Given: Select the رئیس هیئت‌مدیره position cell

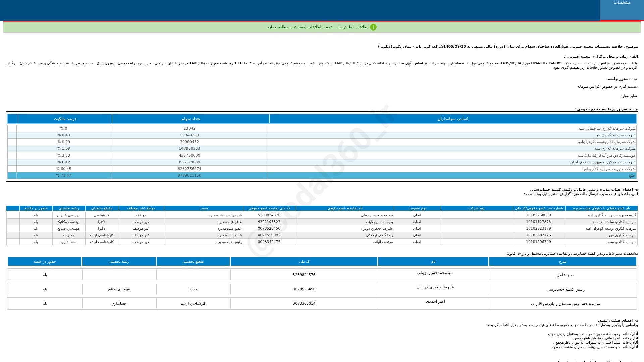Looking at the screenshot, I should tap(203, 242).
